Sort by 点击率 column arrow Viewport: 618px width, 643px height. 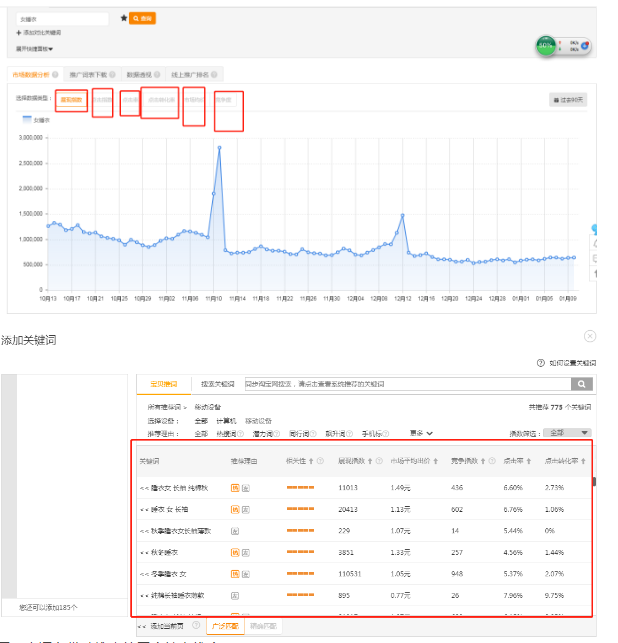529,461
